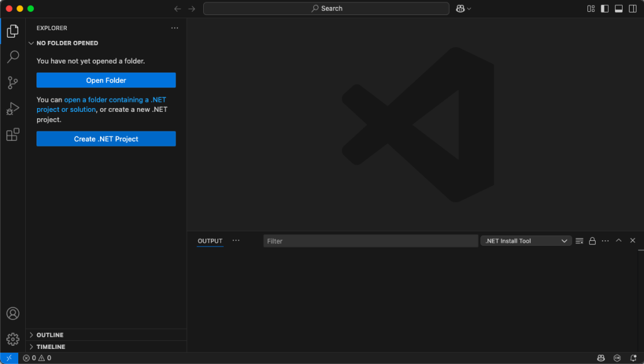
Task: Maximize the panel with up chevron
Action: [619, 241]
